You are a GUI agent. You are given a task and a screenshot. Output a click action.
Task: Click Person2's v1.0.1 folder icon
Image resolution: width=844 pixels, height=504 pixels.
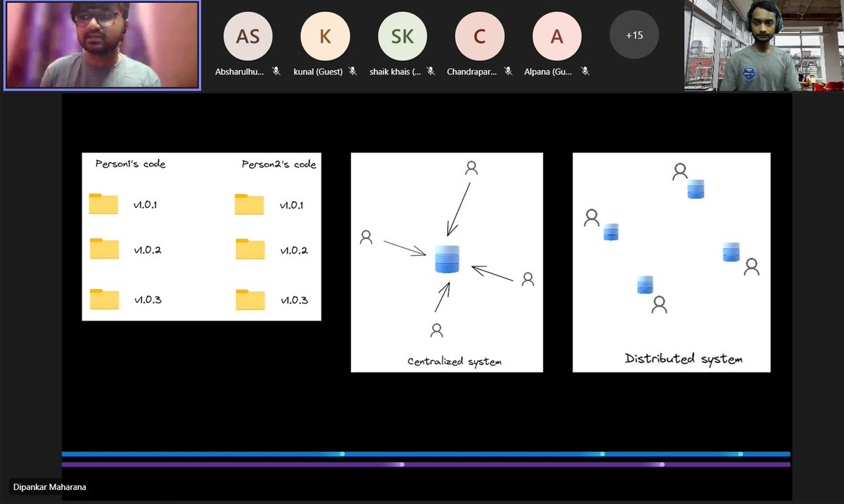249,204
